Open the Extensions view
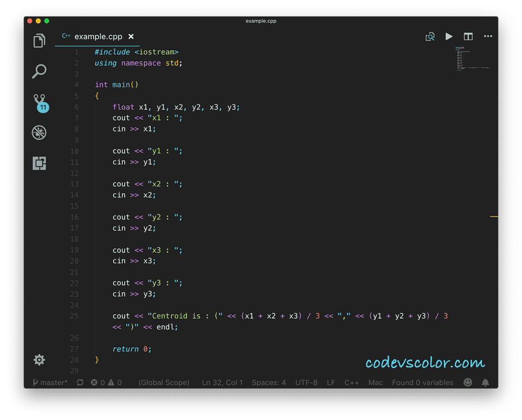Screen dimensions: 522x420 coord(39,163)
